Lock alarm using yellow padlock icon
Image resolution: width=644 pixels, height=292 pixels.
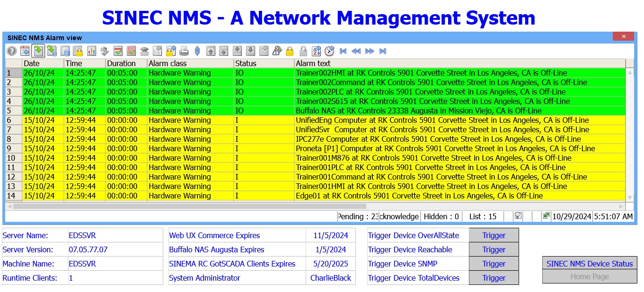point(290,51)
